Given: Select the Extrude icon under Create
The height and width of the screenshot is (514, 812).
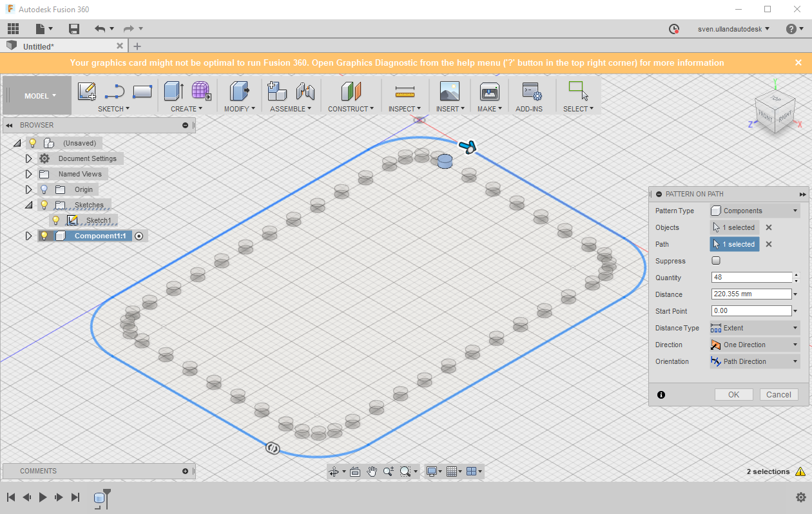Looking at the screenshot, I should (173, 91).
